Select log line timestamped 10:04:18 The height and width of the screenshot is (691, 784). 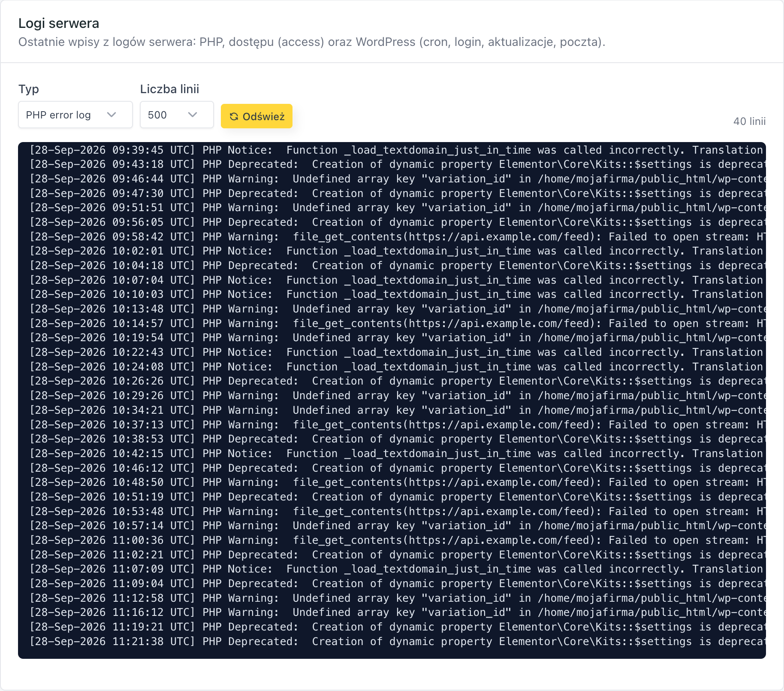398,266
